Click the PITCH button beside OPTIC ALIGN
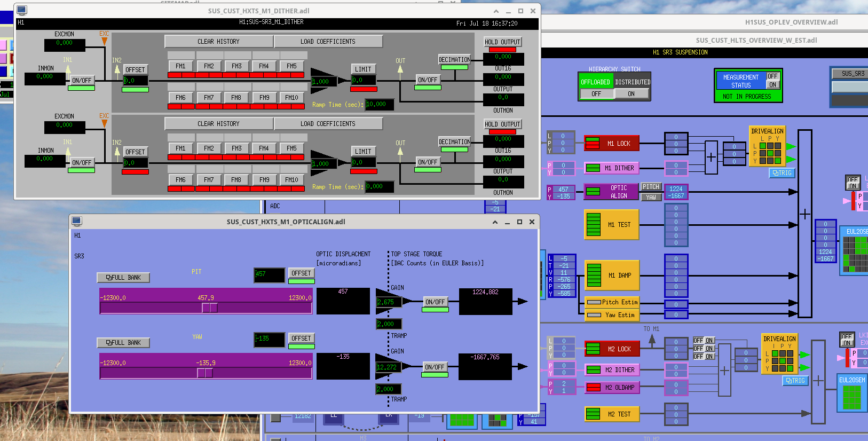This screenshot has height=441, width=868. click(x=651, y=187)
